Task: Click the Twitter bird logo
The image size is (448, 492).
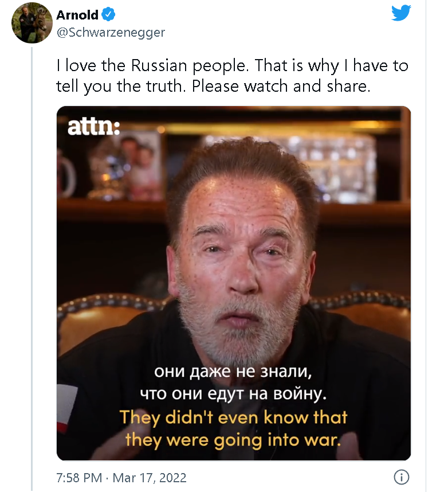Action: tap(401, 13)
